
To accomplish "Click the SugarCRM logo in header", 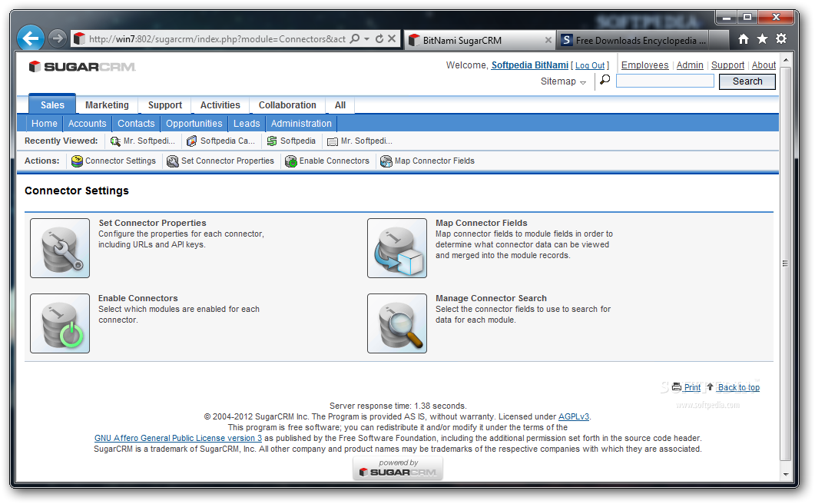I will click(x=82, y=67).
